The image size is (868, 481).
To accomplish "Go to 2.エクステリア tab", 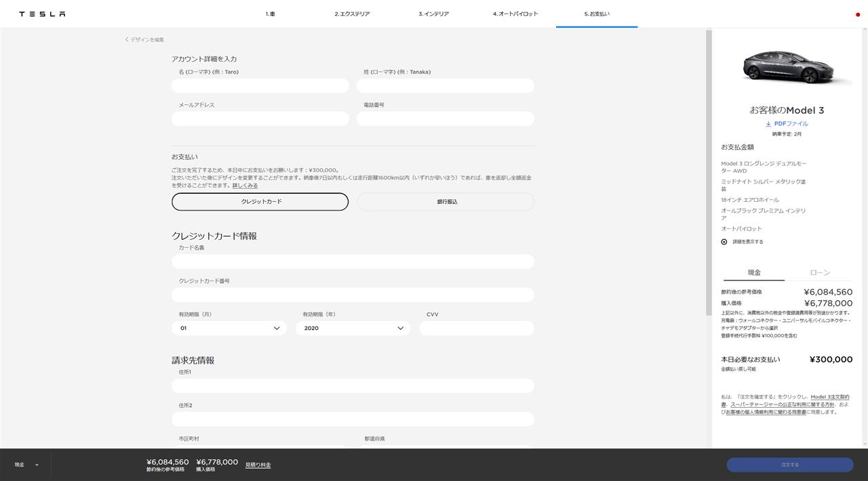I will [352, 14].
